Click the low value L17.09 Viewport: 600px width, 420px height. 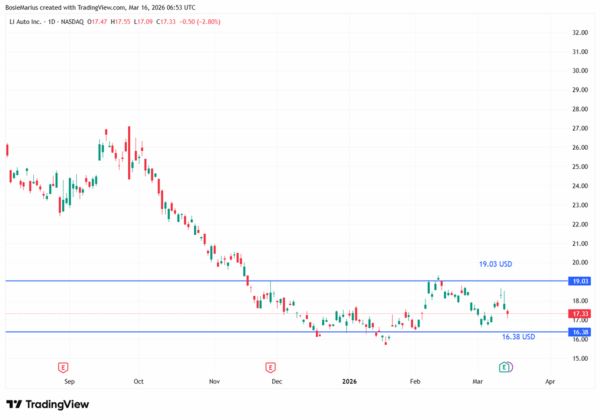pos(143,22)
